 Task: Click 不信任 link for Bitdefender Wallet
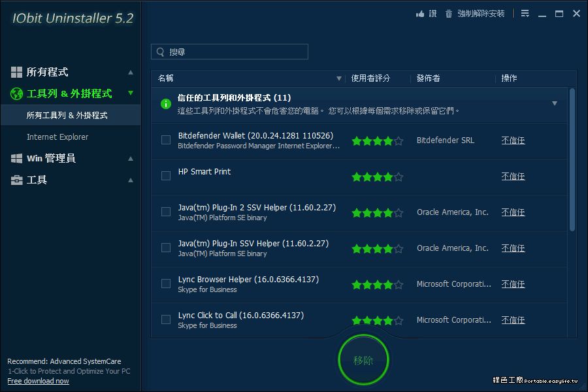point(513,140)
